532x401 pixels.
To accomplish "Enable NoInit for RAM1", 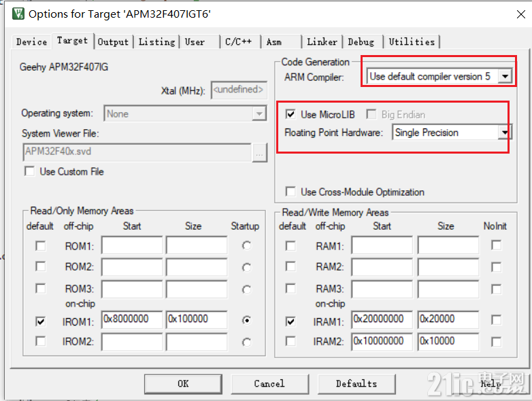I will click(496, 245).
